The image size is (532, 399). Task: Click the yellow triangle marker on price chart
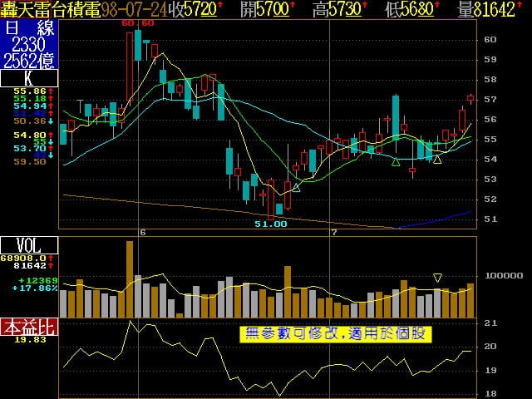point(437,158)
